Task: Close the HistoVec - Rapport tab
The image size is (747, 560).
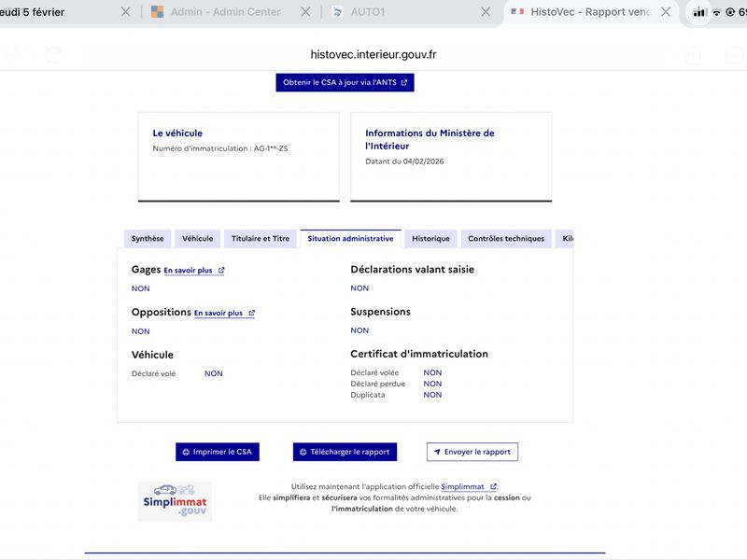Action: tap(666, 12)
